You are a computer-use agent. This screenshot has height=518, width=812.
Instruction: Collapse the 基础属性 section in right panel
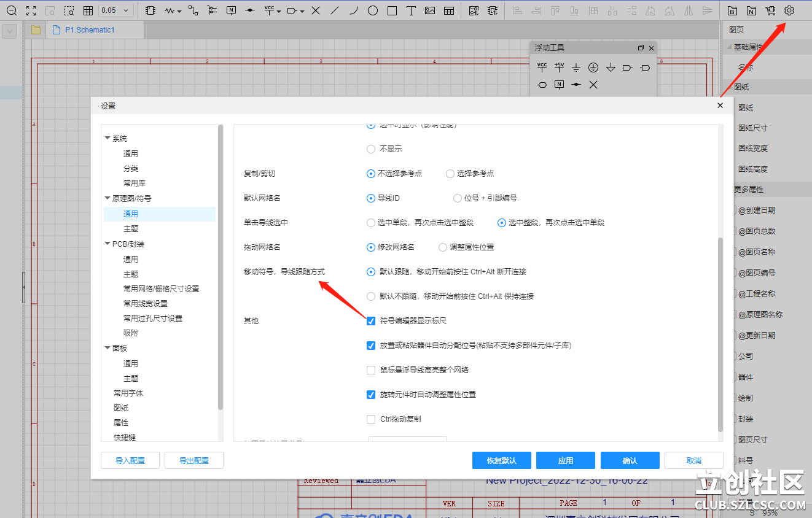[729, 47]
